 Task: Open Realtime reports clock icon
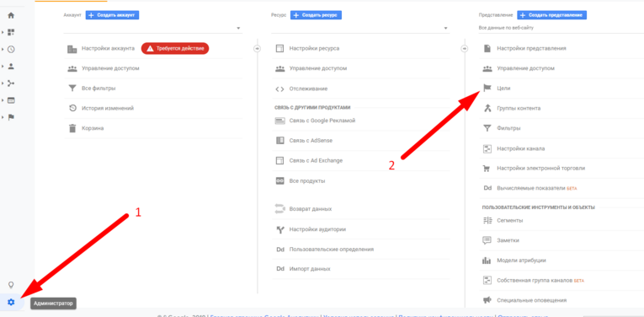pos(11,50)
